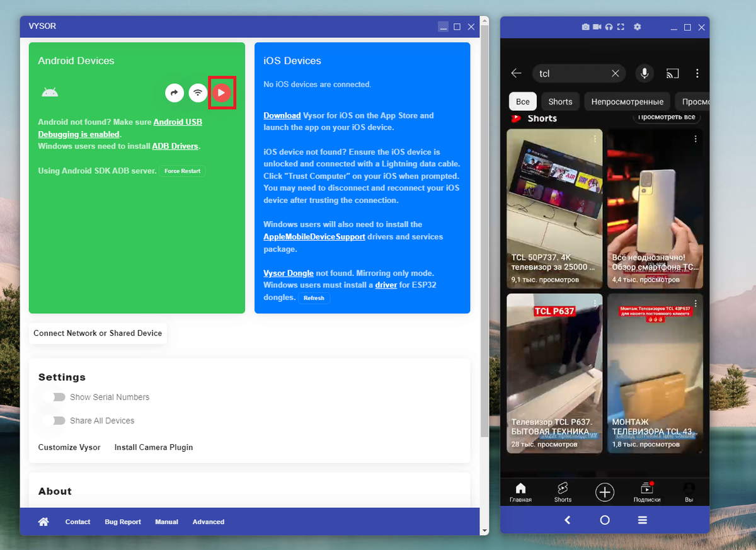
Task: Open Manual in the bottom bar
Action: point(167,522)
